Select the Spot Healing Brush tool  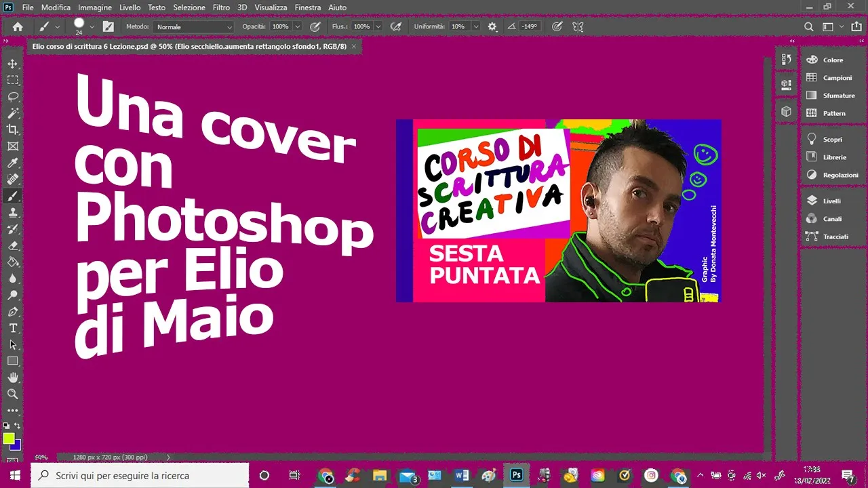[13, 179]
